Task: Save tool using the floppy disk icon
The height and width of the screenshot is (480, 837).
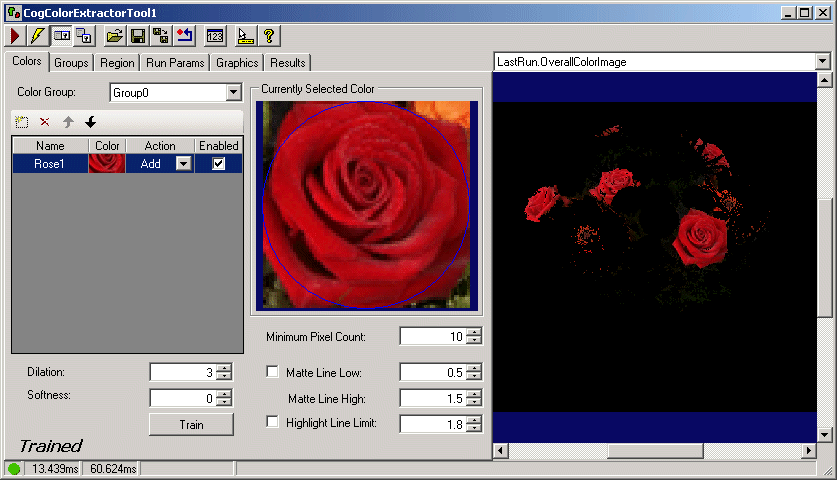Action: coord(138,36)
